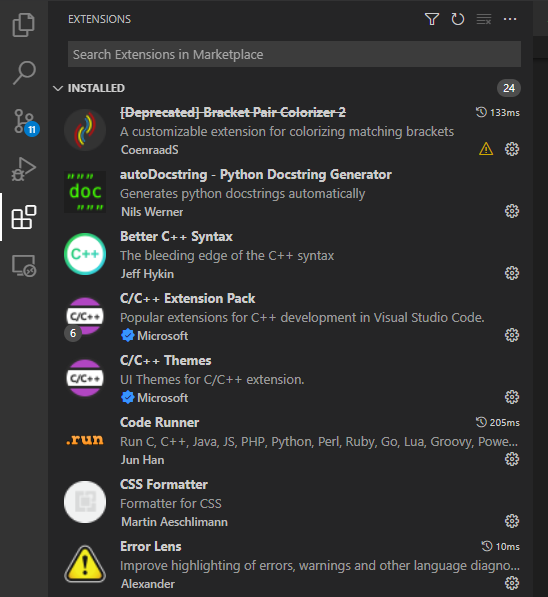Click the autoDocstring green doc logo

coord(85,192)
